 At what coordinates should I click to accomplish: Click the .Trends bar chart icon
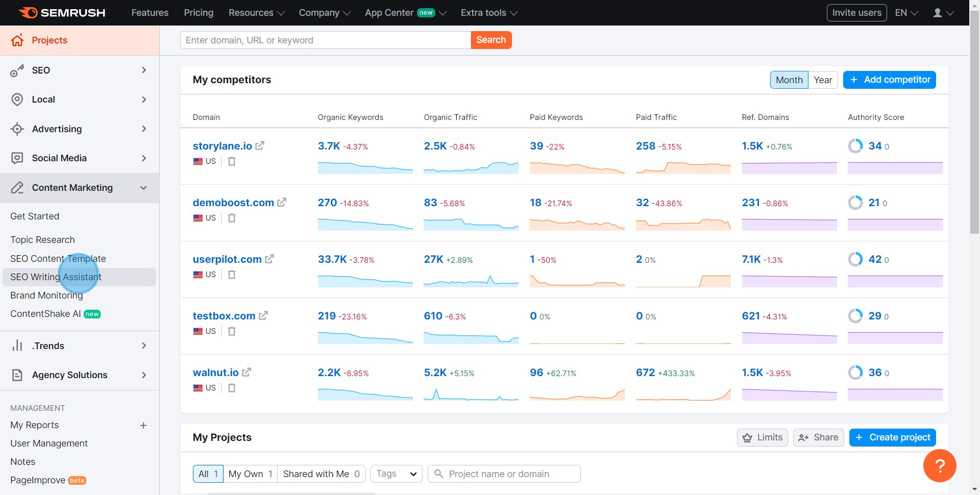tap(17, 346)
